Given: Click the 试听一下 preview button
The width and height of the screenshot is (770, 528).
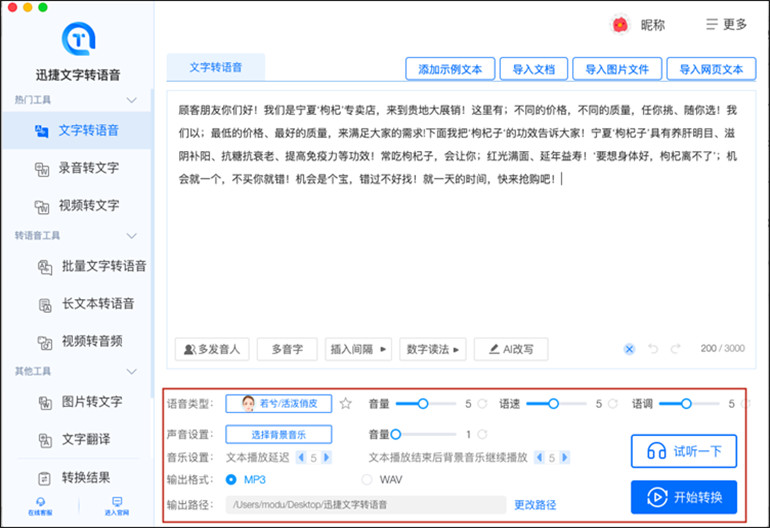Looking at the screenshot, I should pyautogui.click(x=684, y=451).
